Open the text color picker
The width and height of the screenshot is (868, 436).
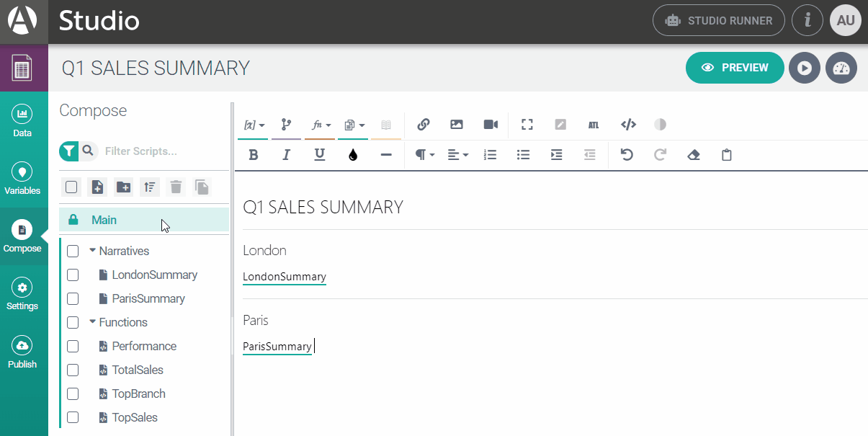[353, 155]
